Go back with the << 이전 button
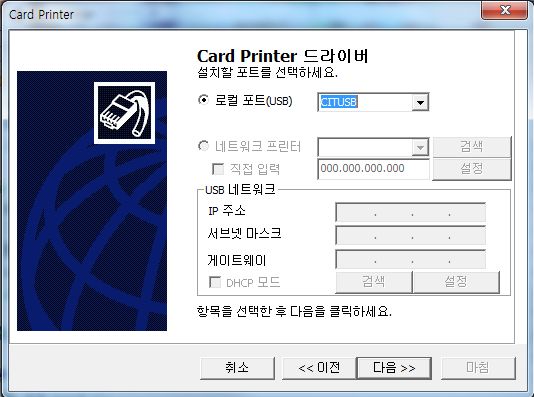Viewport: 534px width, 397px height. pos(319,368)
